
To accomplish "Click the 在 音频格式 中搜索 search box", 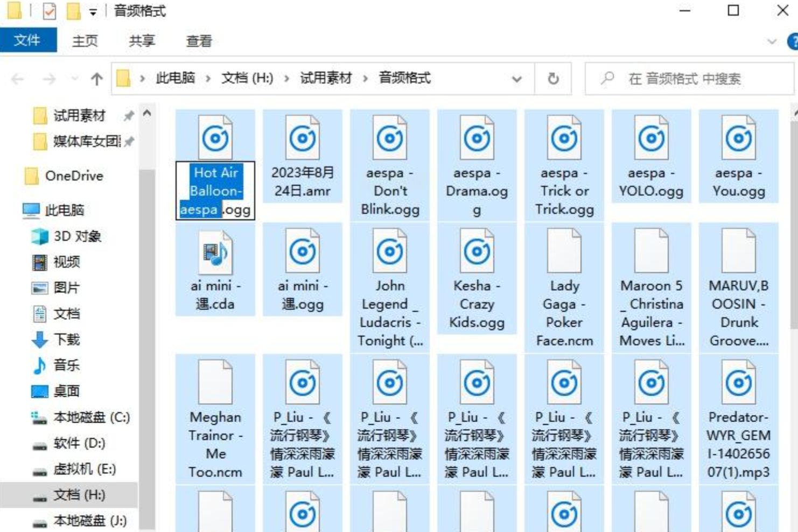I will click(x=689, y=79).
